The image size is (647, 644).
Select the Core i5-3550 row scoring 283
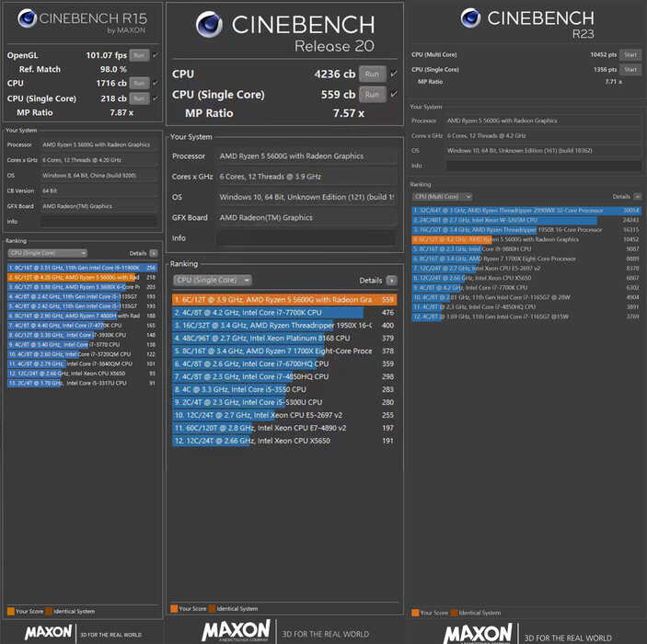[284, 389]
